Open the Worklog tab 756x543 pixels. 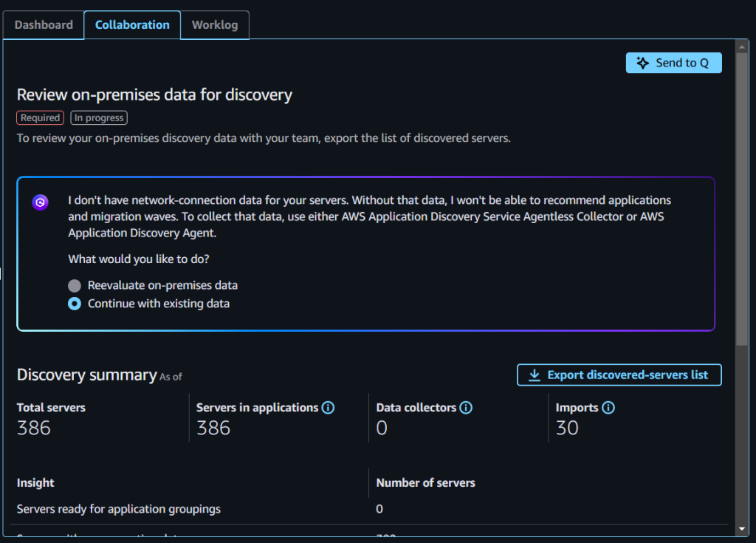point(214,24)
